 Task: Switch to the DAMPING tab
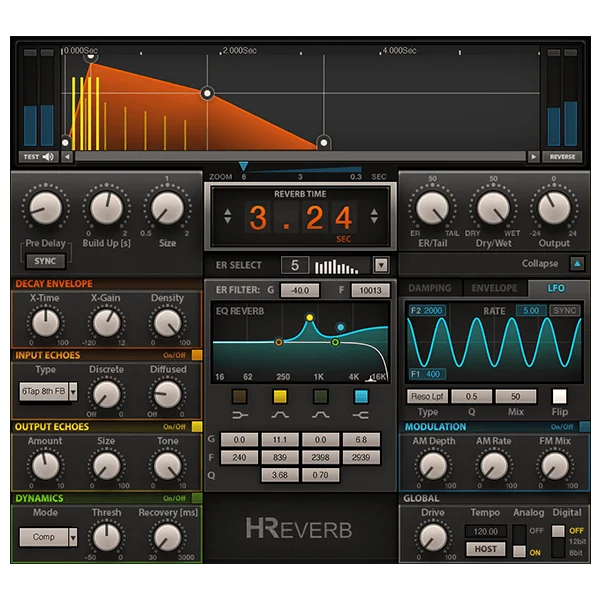430,288
